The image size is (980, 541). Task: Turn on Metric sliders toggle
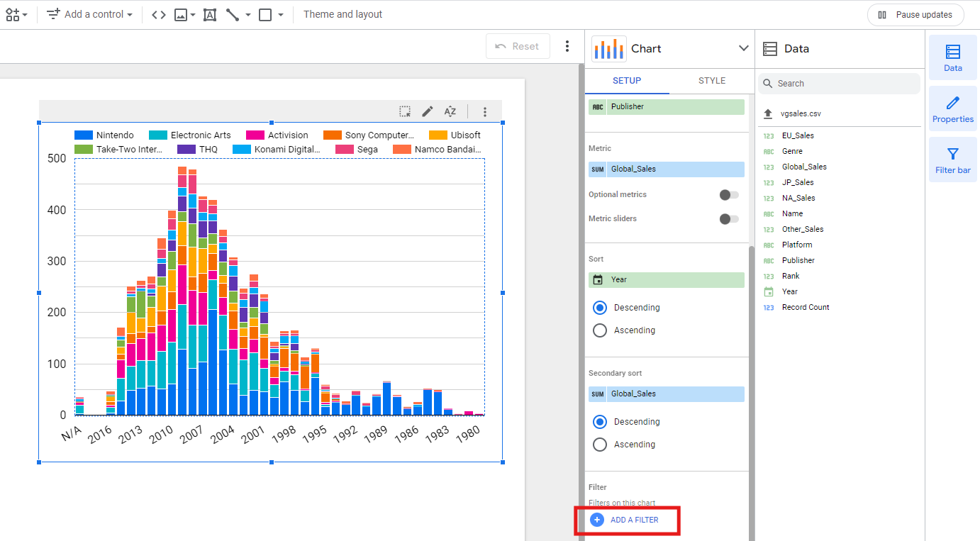coord(728,219)
